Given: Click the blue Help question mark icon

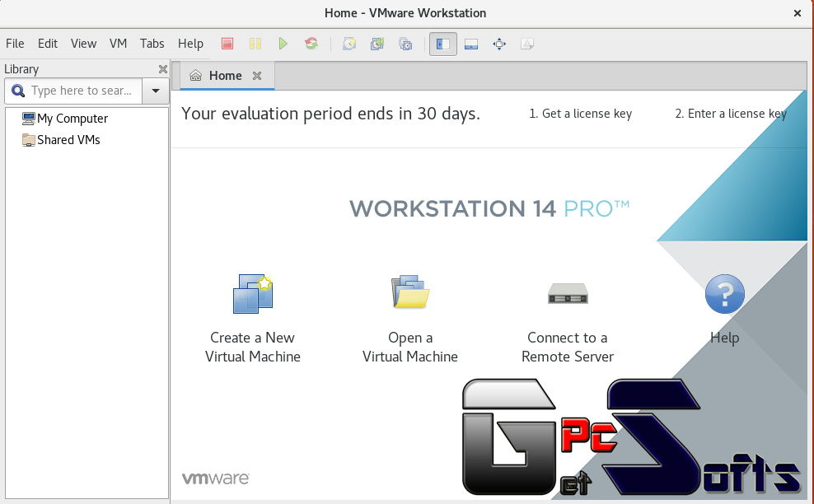Looking at the screenshot, I should (x=725, y=294).
